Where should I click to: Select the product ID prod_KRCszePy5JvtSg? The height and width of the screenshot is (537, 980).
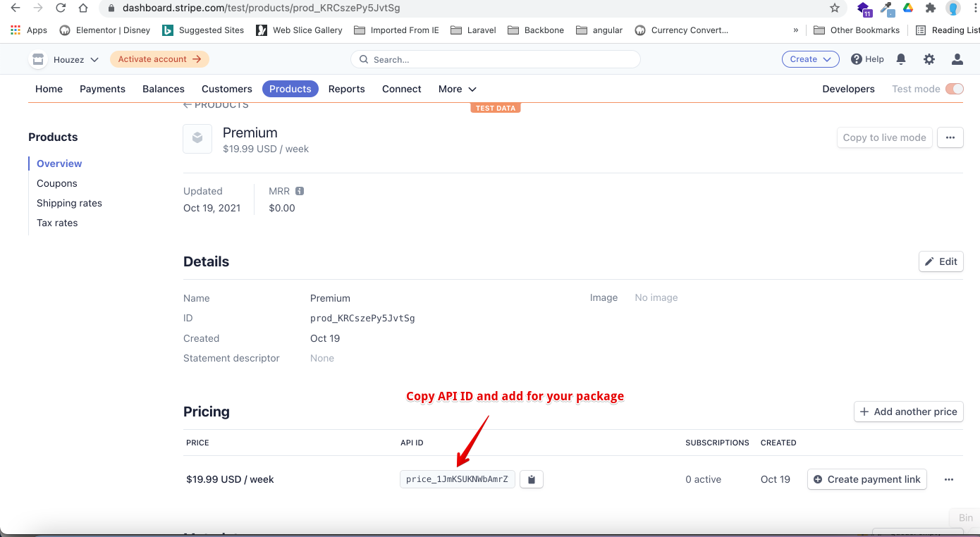tap(362, 318)
